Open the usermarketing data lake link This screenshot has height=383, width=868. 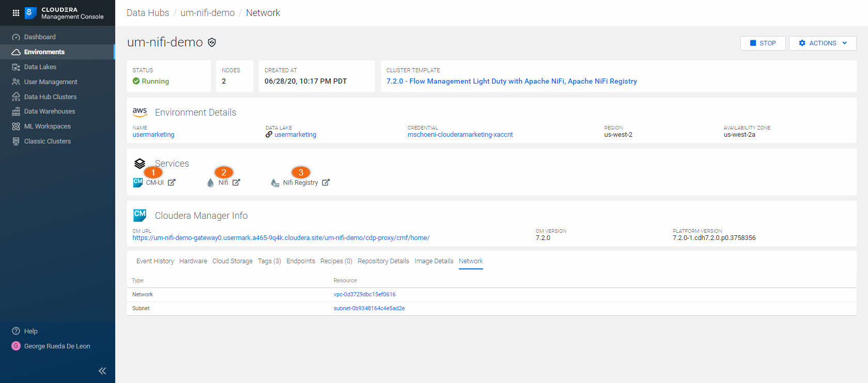[296, 135]
